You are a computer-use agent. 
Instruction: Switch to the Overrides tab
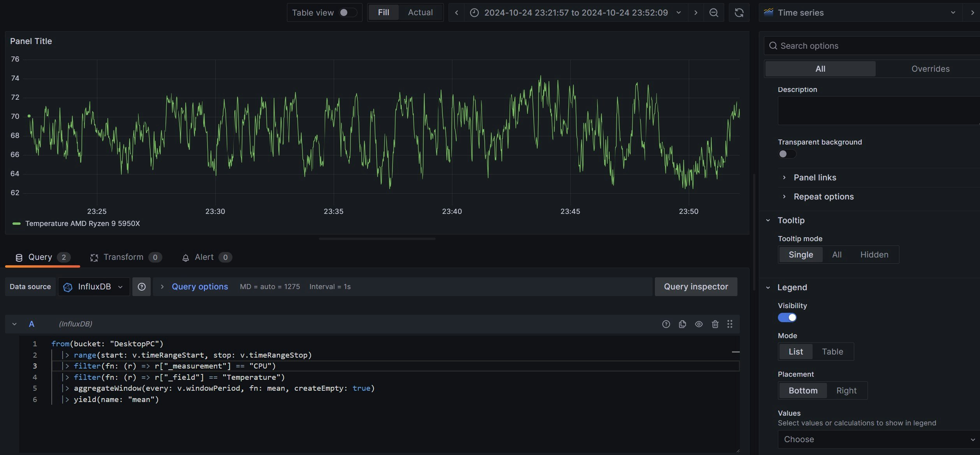coord(930,69)
